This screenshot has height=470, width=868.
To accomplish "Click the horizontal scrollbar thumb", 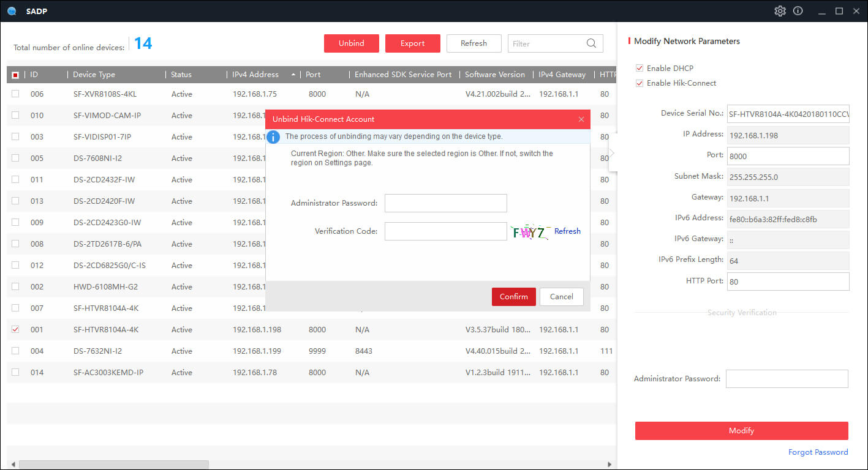I will (x=114, y=465).
